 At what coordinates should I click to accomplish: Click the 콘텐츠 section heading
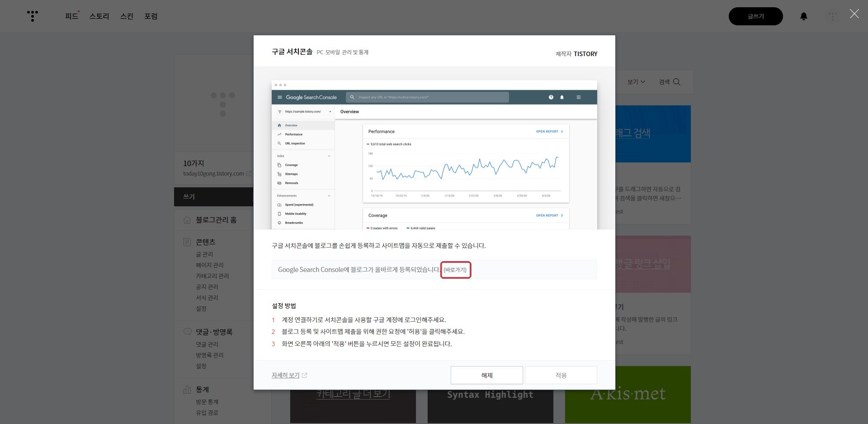(x=205, y=242)
